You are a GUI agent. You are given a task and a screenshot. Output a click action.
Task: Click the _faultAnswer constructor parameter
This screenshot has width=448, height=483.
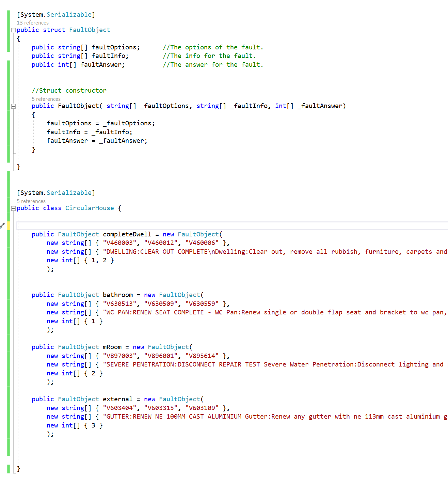coord(320,106)
